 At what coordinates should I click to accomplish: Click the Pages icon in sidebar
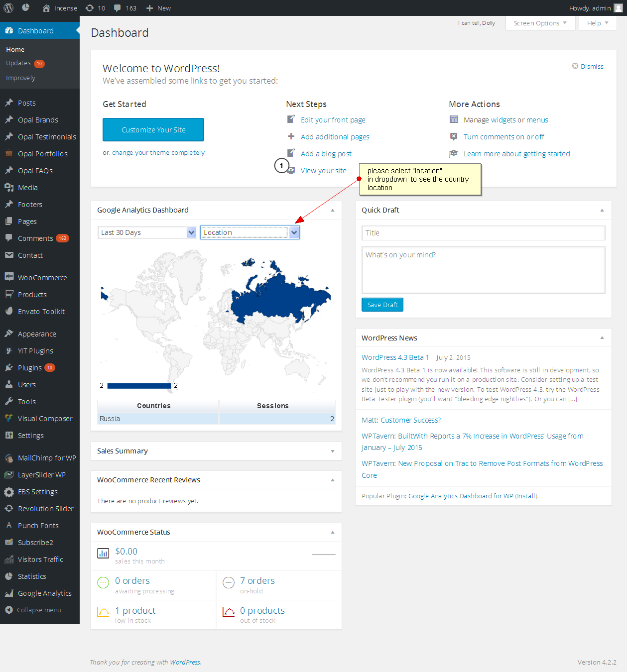point(9,221)
